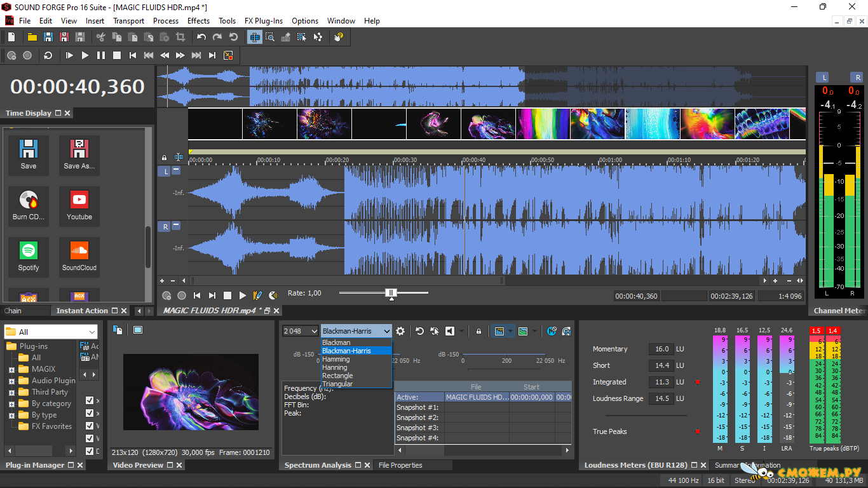Create a new file from the toolbar
This screenshot has height=488, width=868.
click(x=11, y=37)
